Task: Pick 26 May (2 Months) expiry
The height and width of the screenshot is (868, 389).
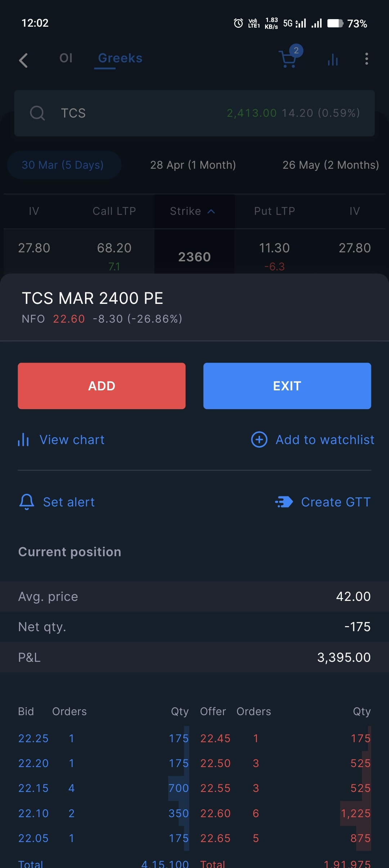Action: tap(330, 165)
